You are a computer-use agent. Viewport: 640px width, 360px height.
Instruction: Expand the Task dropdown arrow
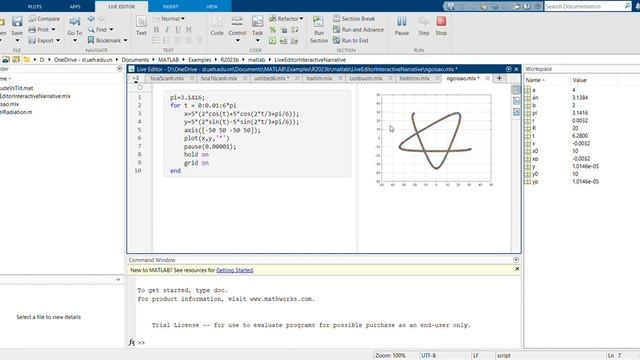click(258, 40)
